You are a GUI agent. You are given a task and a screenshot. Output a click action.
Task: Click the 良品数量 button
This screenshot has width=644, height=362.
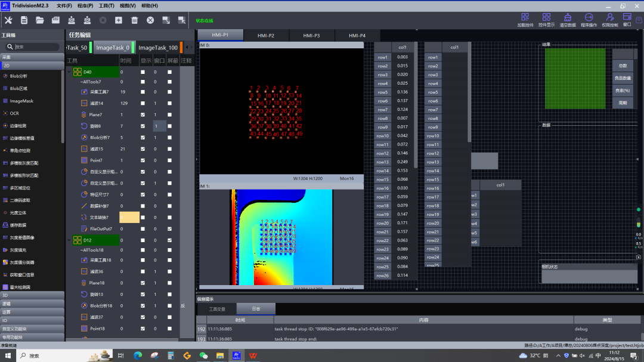point(623,78)
